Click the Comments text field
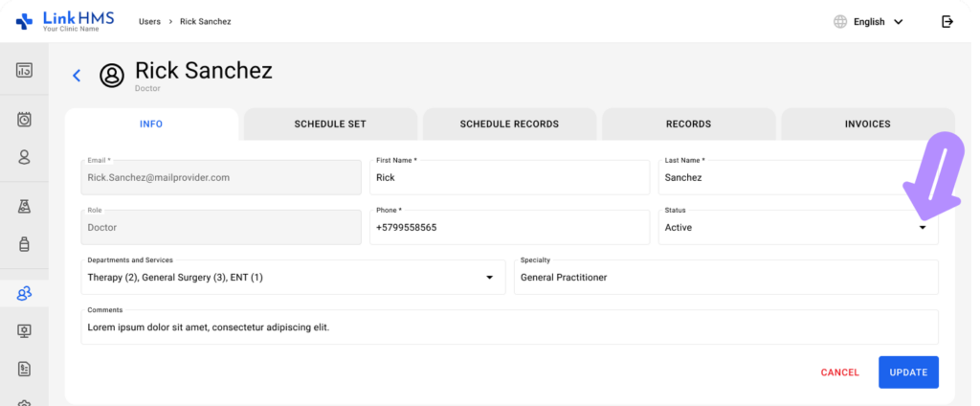This screenshot has height=406, width=980. pyautogui.click(x=509, y=327)
